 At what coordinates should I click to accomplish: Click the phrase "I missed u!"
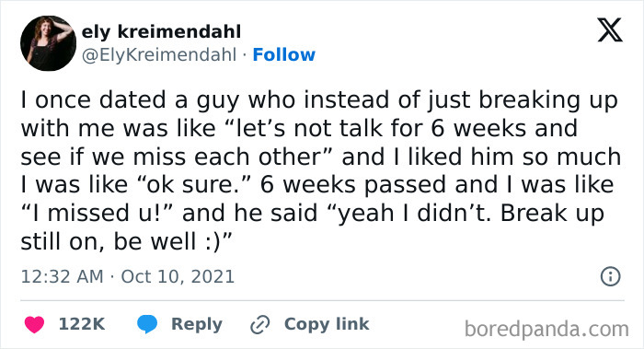[98, 213]
